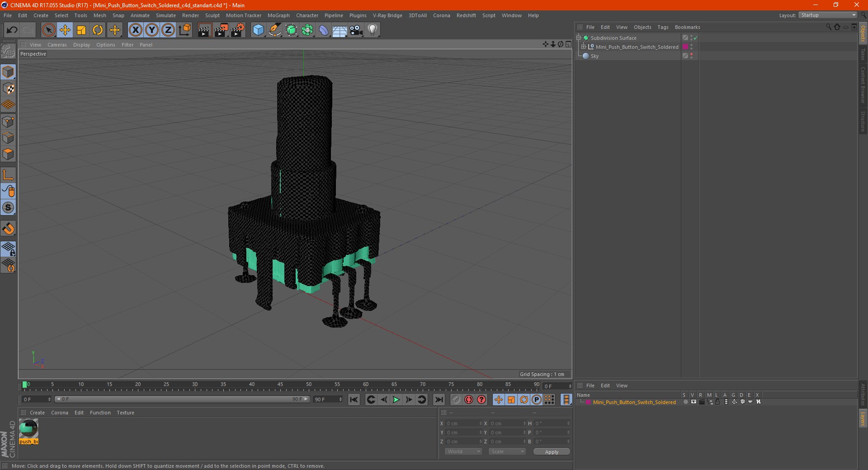Enable the Polygons mode in left sidebar
The width and height of the screenshot is (868, 470).
(8, 154)
